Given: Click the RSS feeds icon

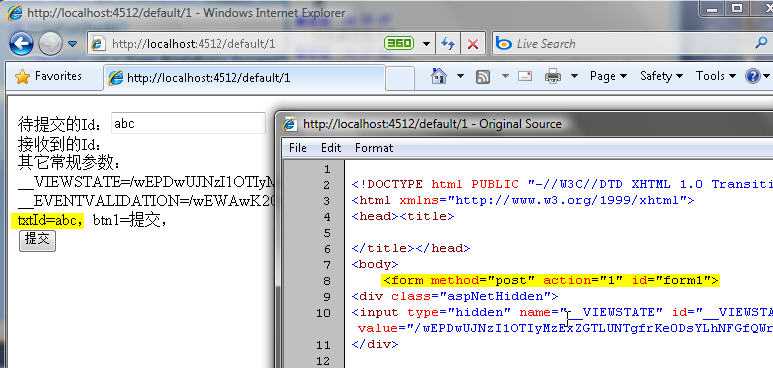Looking at the screenshot, I should (483, 76).
